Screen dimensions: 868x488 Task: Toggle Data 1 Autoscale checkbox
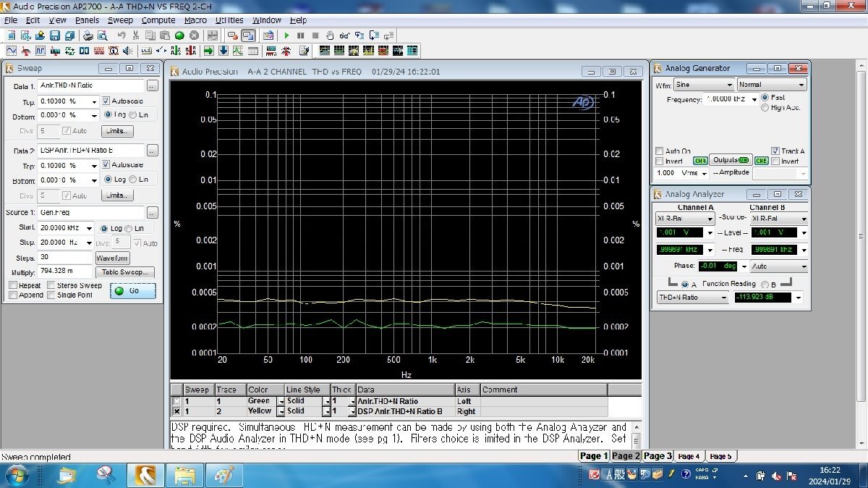point(106,101)
